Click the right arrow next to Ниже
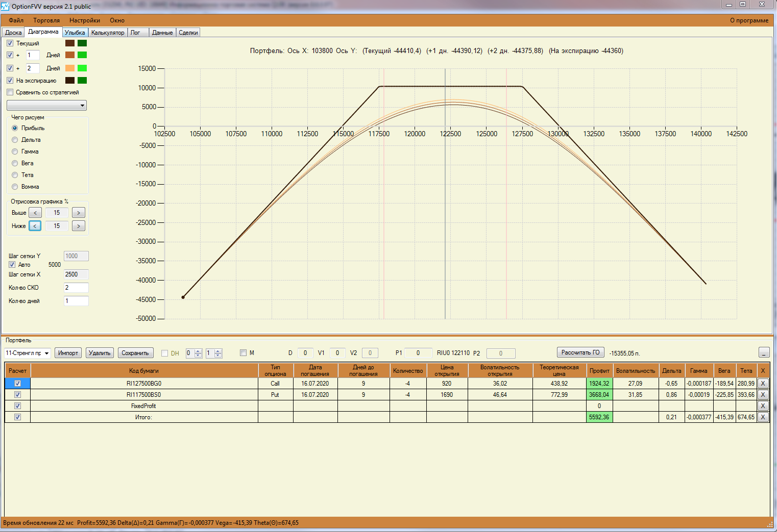 78,226
